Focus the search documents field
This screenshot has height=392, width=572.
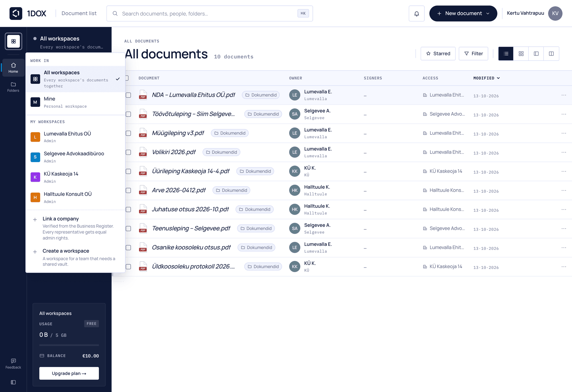(210, 13)
